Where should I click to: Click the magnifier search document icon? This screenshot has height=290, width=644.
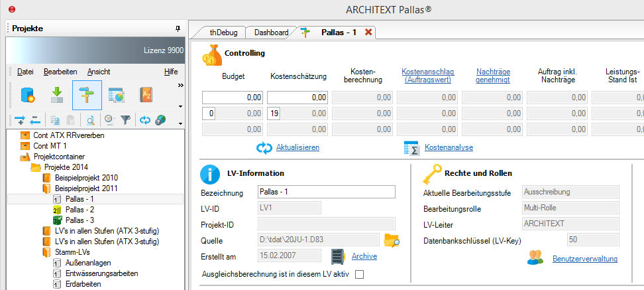pyautogui.click(x=90, y=119)
